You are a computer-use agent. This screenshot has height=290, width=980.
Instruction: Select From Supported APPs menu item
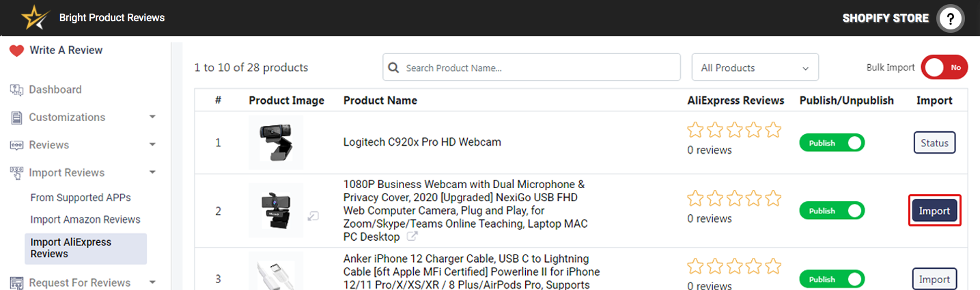coord(81,198)
